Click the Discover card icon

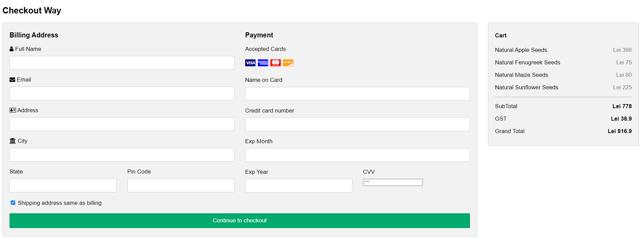[x=288, y=63]
